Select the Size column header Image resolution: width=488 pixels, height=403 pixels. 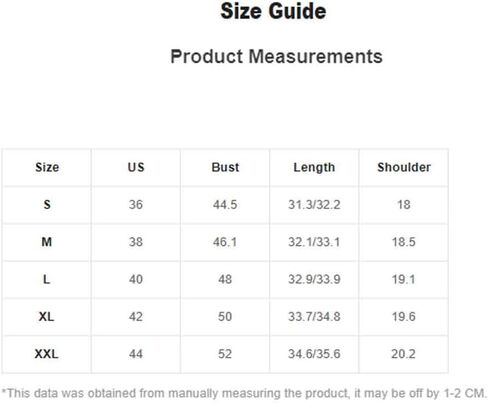(x=47, y=167)
